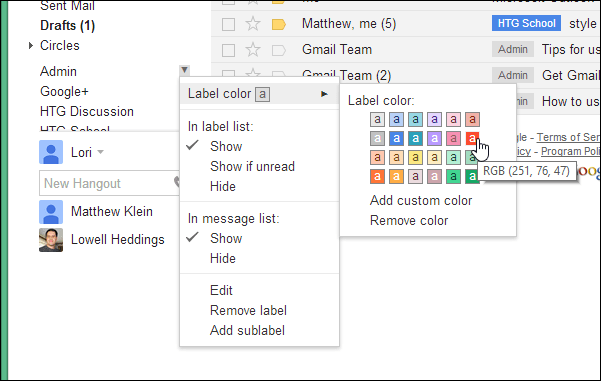Expand the Circles label triangle
Image resolution: width=601 pixels, height=381 pixels.
[x=31, y=46]
